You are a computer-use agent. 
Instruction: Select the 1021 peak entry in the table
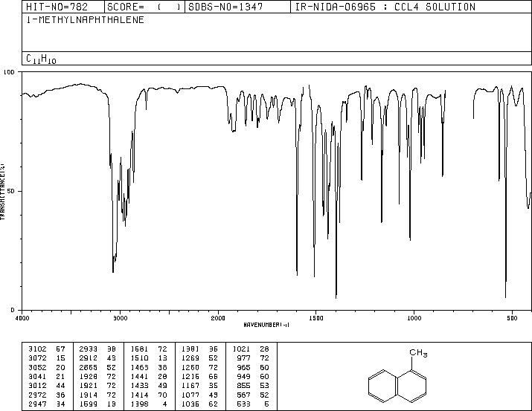pyautogui.click(x=251, y=349)
